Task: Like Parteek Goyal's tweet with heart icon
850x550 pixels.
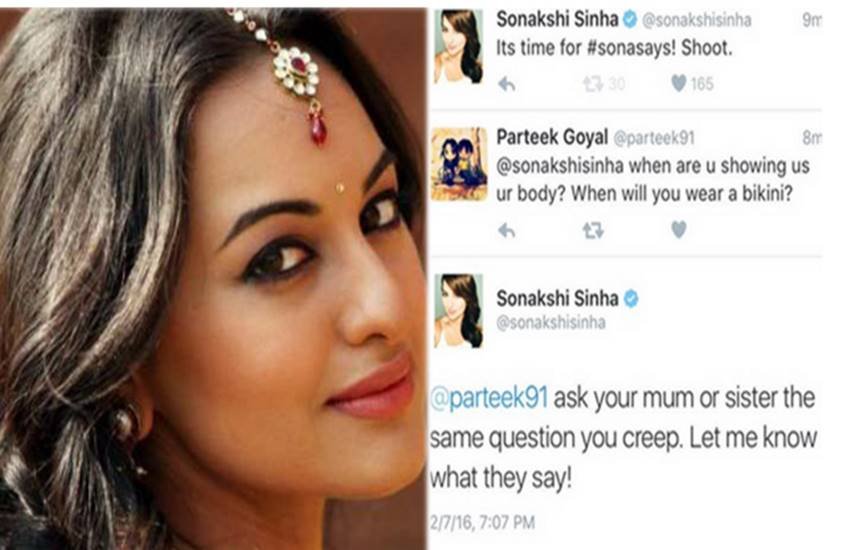Action: [x=679, y=230]
